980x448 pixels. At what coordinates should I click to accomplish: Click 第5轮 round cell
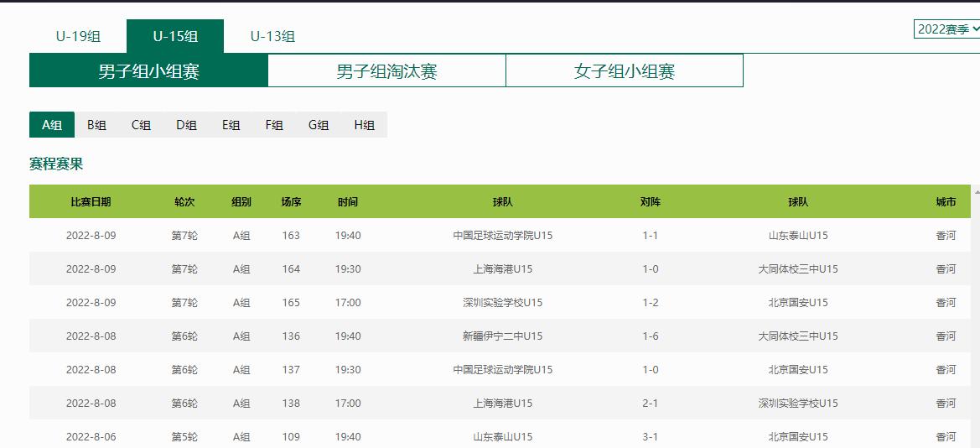pyautogui.click(x=185, y=437)
